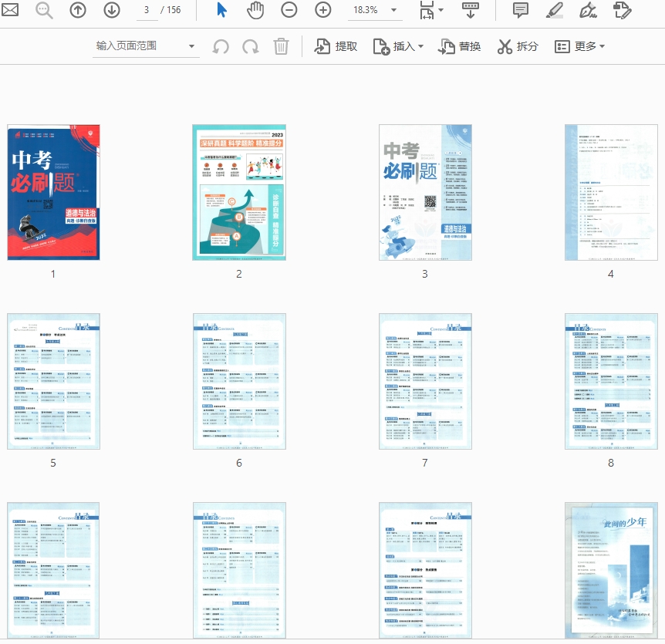Select page 1 cover thumbnail
This screenshot has width=665, height=644.
53,192
